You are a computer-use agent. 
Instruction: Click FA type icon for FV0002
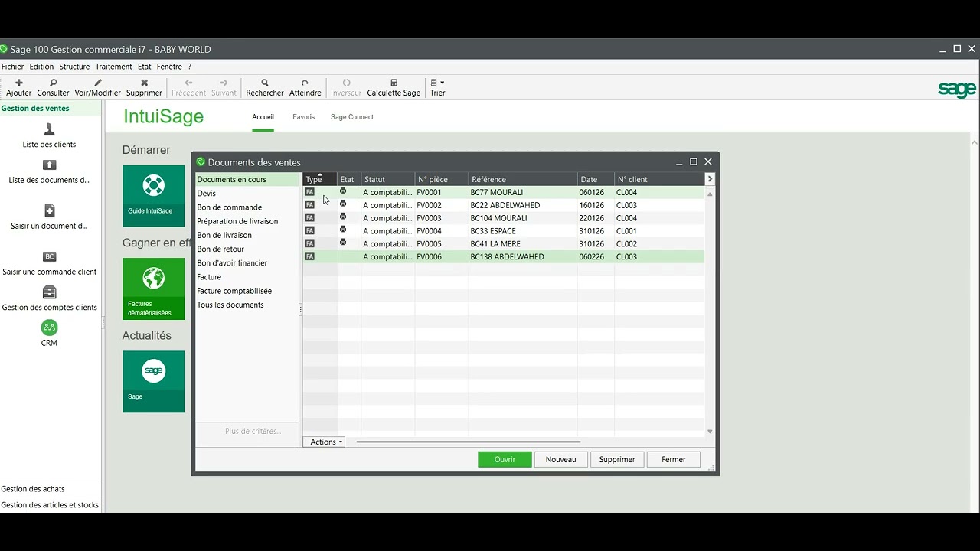[309, 205]
